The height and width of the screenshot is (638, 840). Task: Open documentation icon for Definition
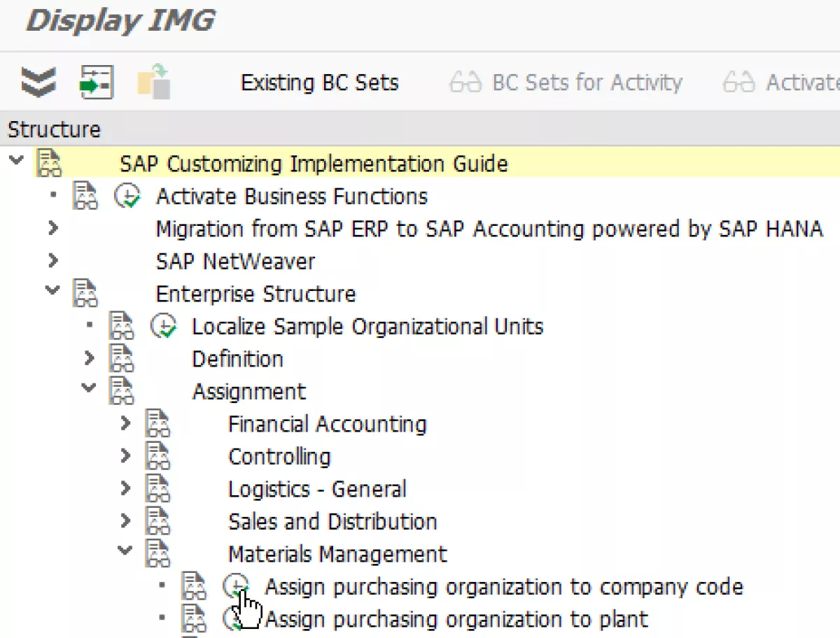pos(122,359)
